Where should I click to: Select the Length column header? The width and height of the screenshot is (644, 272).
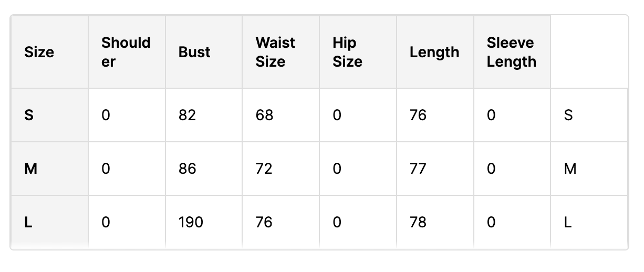coord(435,52)
